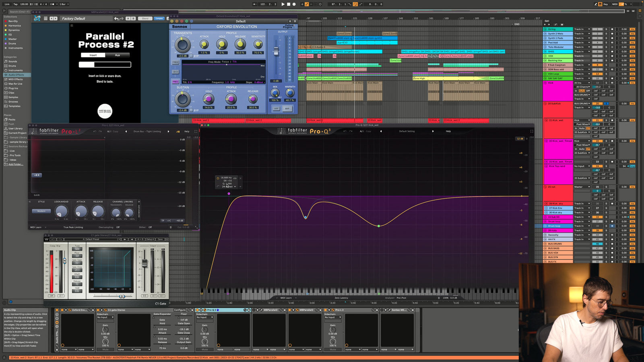This screenshot has height=362, width=644.
Task: Select the Insert mode in Parallel Process
Action: [x=93, y=55]
